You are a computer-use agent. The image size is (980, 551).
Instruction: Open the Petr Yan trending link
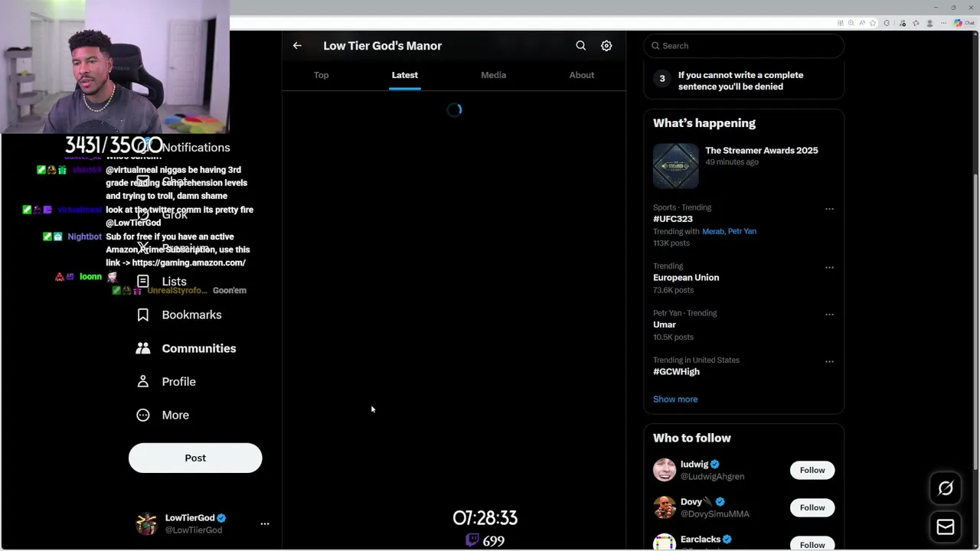tap(743, 231)
